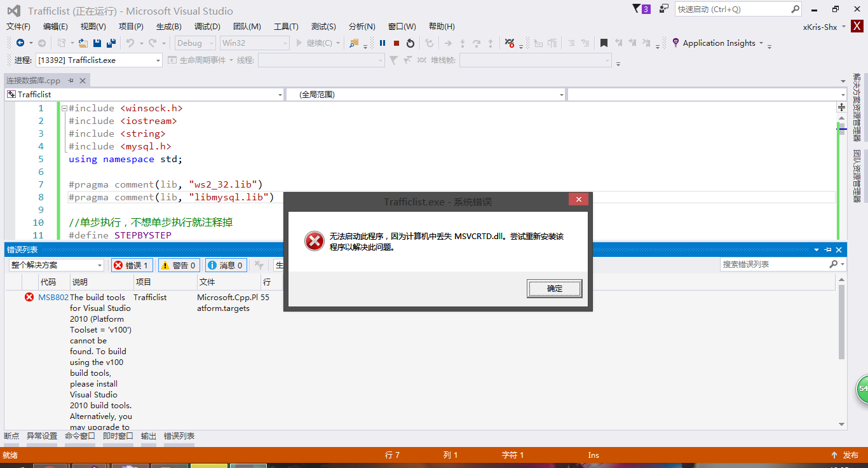
Task: Click the Send Feedback icon
Action: point(664,9)
